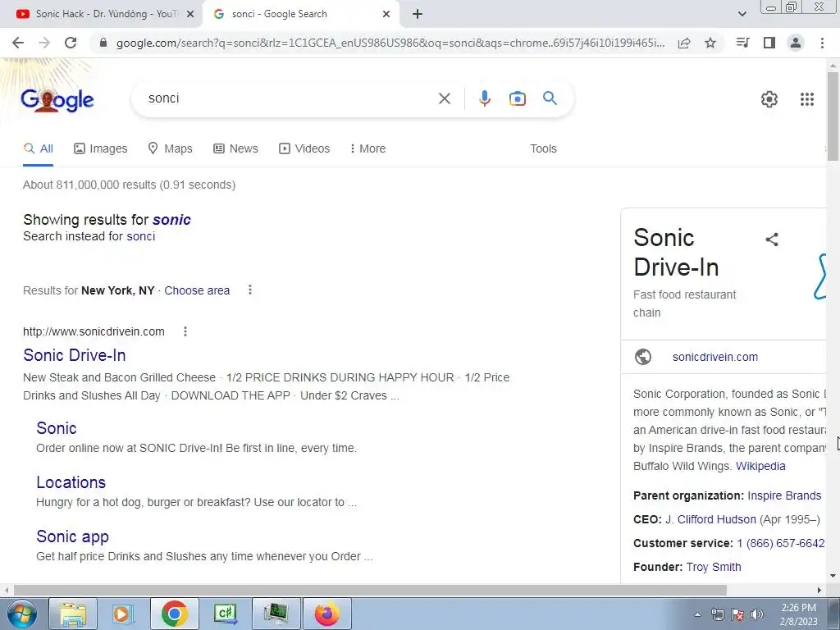Open a new browser tab
840x630 pixels.
(418, 14)
